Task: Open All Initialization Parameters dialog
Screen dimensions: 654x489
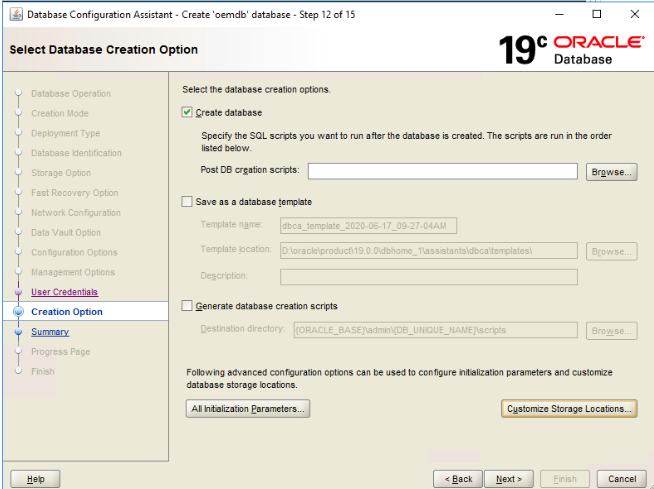Action: [x=248, y=408]
